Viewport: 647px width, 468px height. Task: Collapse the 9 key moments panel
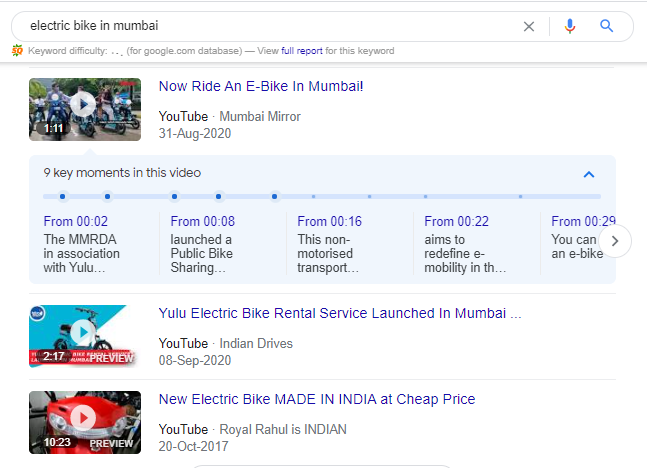(x=589, y=174)
